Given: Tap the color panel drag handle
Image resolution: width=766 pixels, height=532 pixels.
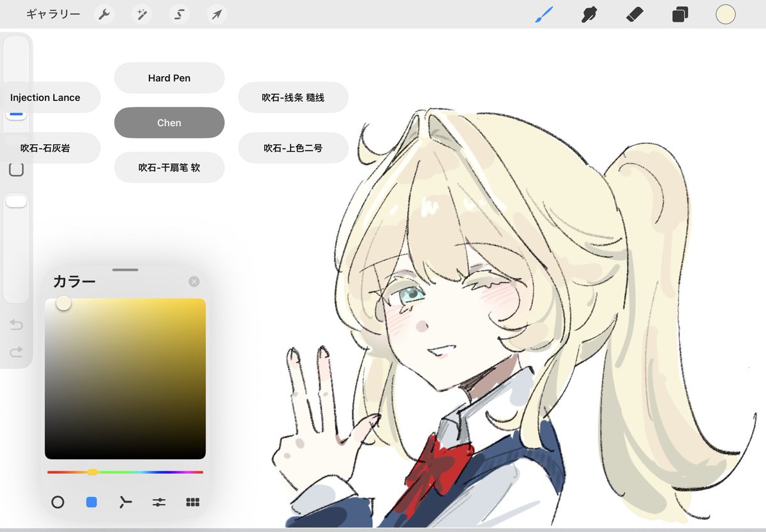Looking at the screenshot, I should [x=125, y=269].
